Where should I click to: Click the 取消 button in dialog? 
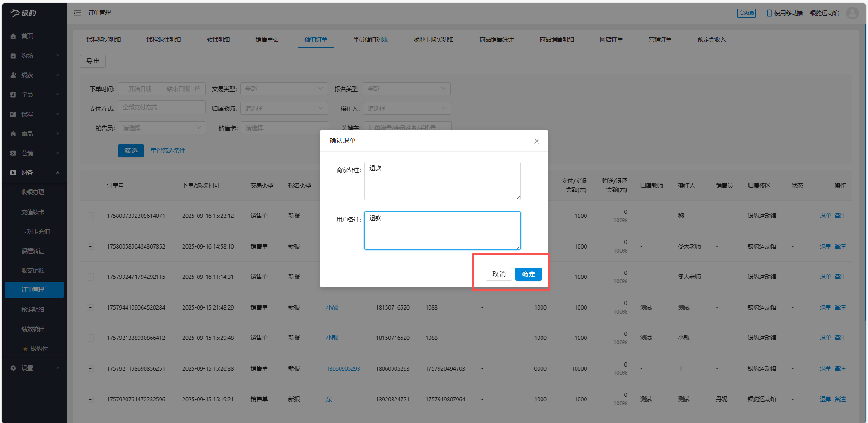[x=499, y=274]
